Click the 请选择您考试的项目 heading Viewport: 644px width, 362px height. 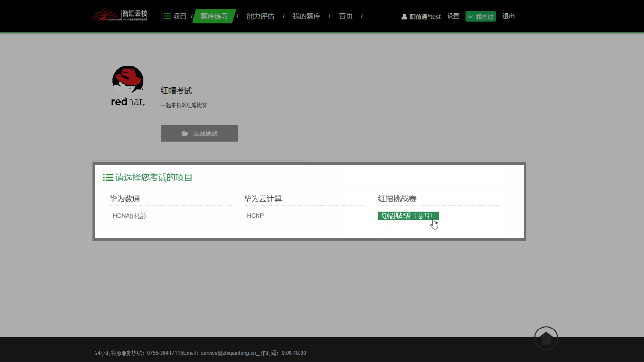point(154,178)
